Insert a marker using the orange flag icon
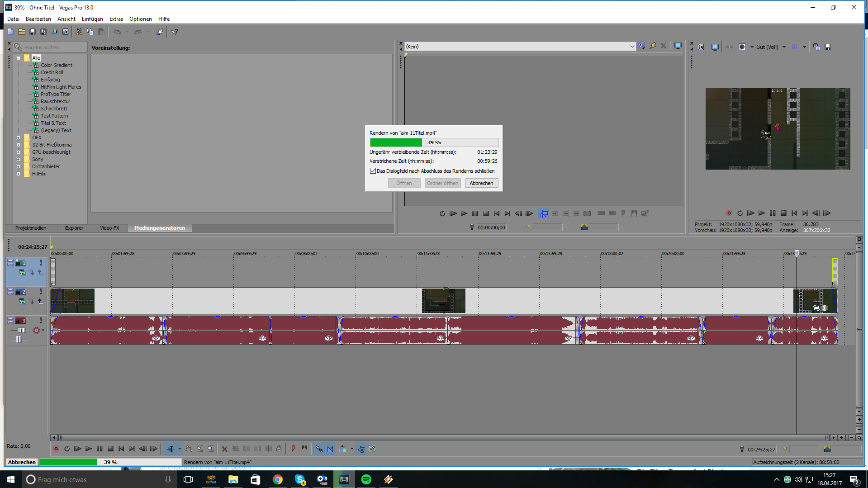The width and height of the screenshot is (868, 488). [293, 449]
